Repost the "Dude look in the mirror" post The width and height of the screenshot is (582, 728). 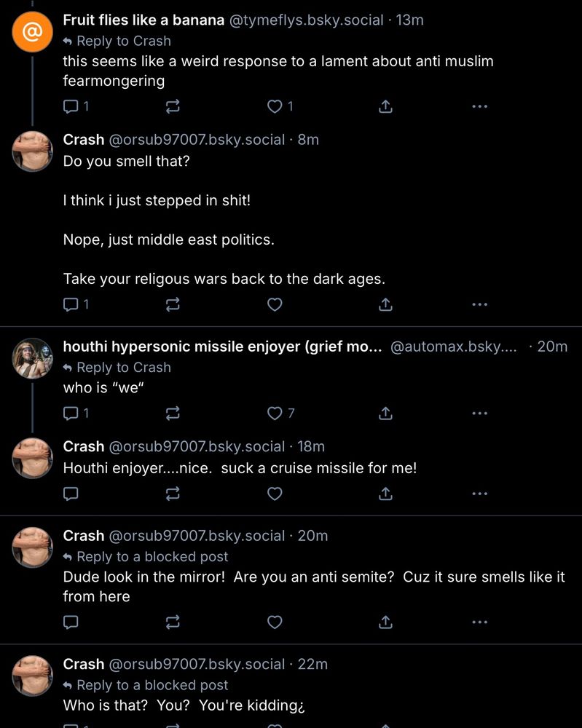(x=173, y=622)
